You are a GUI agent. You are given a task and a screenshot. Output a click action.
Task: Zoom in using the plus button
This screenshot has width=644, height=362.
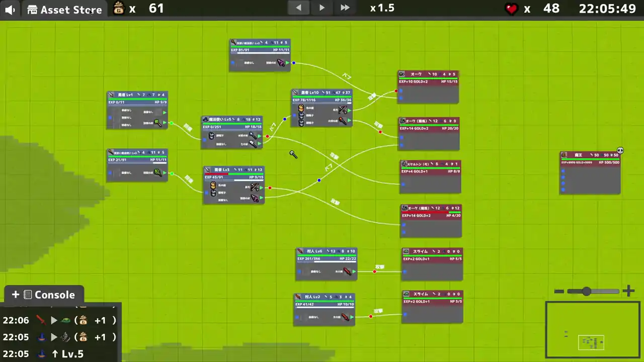click(628, 291)
